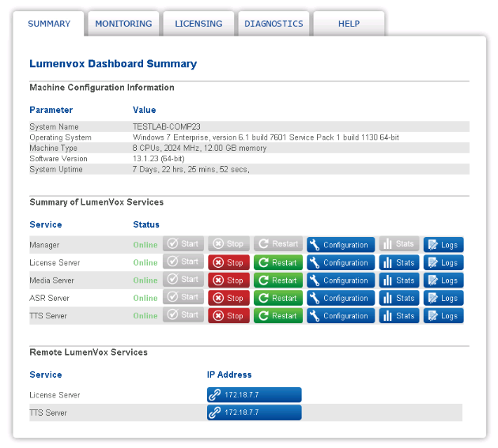Open Media Server Configuration
498x448 pixels.
[341, 280]
